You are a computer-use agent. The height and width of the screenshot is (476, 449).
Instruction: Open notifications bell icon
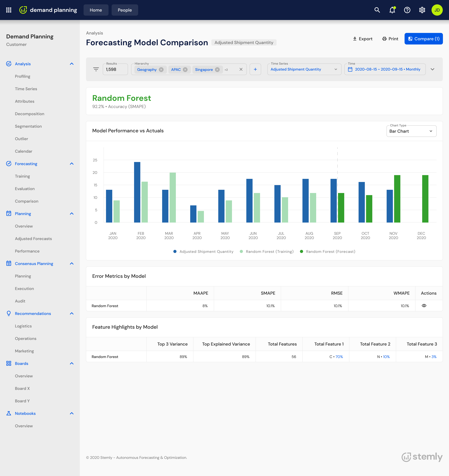pyautogui.click(x=392, y=10)
